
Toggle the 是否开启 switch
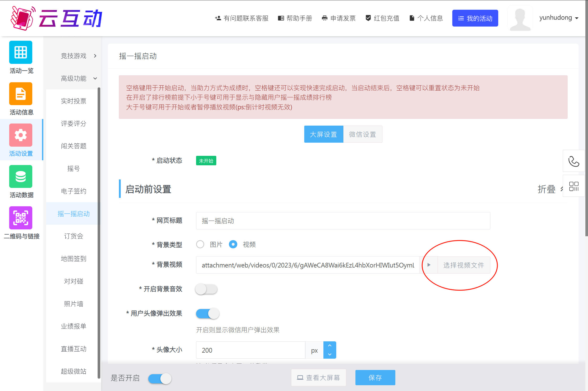(x=160, y=379)
